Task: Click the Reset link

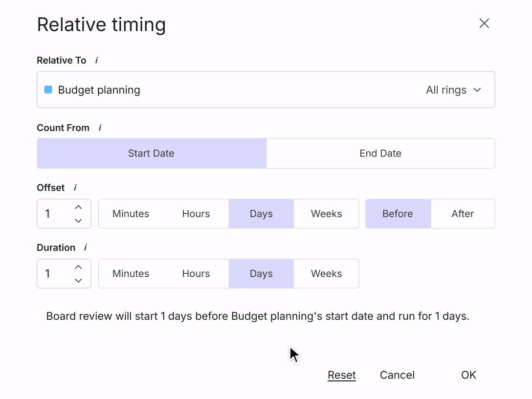Action: pyautogui.click(x=342, y=375)
